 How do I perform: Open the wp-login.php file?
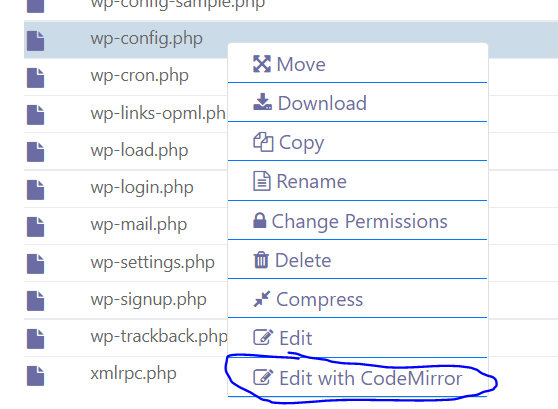142,188
